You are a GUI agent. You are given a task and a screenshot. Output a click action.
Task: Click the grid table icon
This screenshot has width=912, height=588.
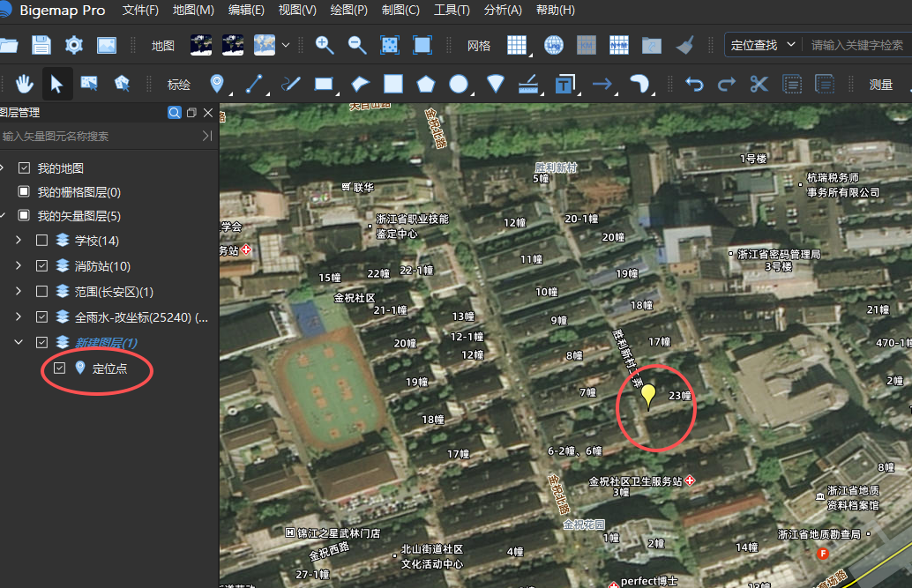point(517,45)
